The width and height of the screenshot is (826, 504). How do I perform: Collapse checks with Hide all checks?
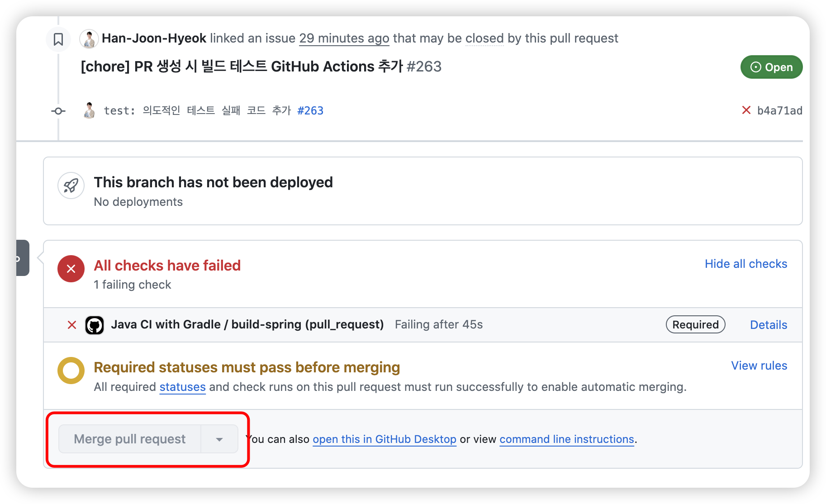coord(746,264)
